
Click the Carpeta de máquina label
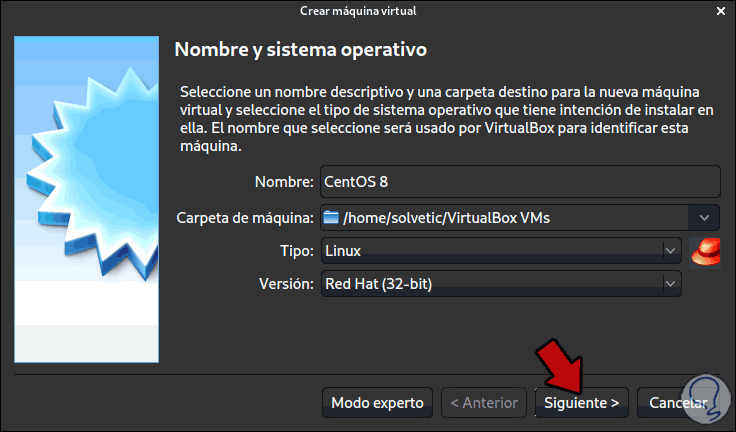245,218
